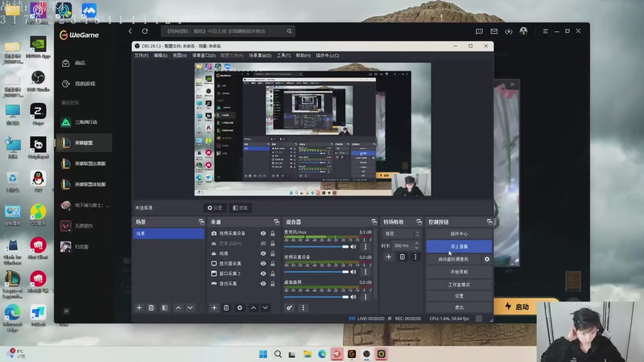Select 三角洲行动 in WeGame game list

85,122
